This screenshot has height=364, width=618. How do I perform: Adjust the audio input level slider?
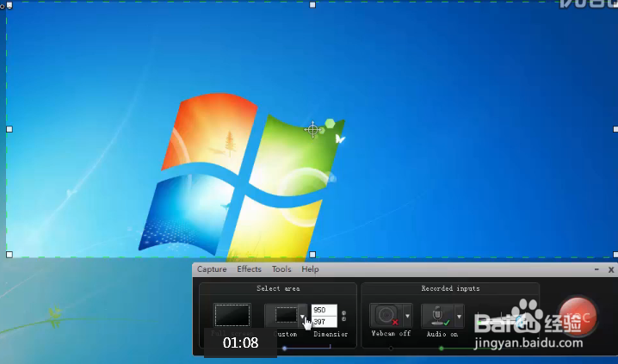click(501, 321)
